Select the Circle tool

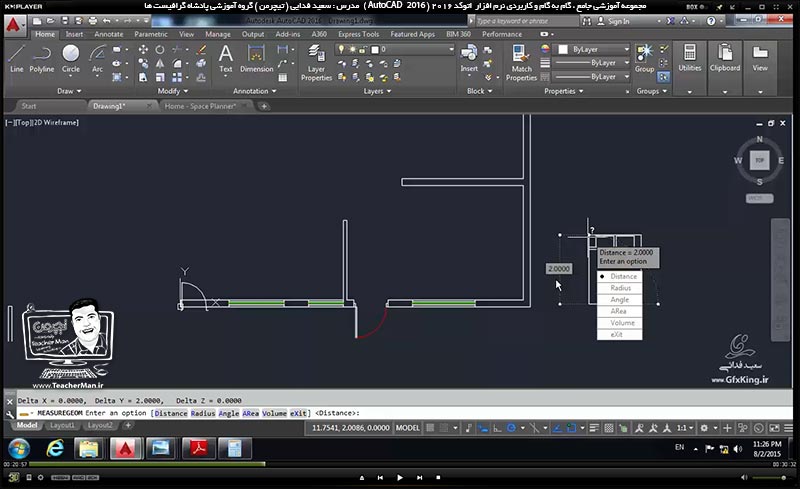[x=70, y=59]
